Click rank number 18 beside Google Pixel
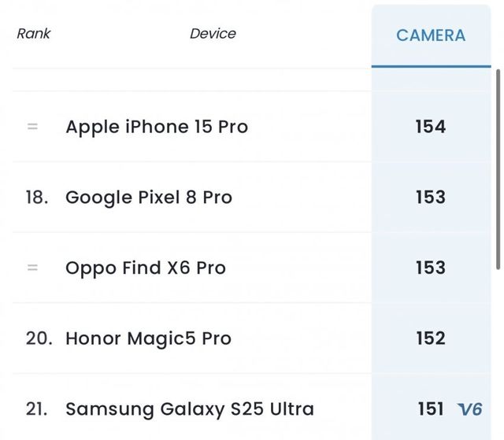The image size is (504, 440). (x=36, y=197)
